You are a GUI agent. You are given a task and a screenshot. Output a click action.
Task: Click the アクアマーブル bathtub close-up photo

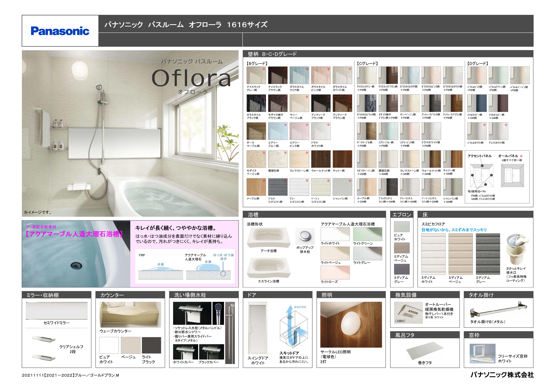76,254
